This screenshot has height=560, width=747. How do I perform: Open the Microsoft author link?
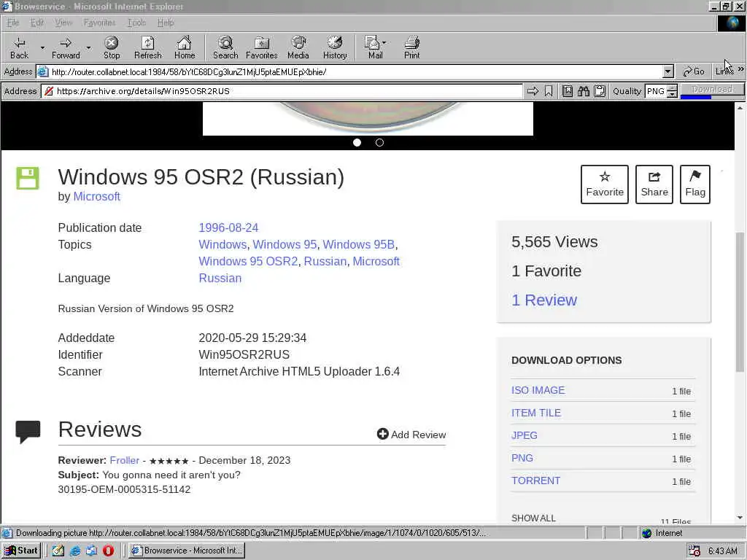pyautogui.click(x=97, y=196)
